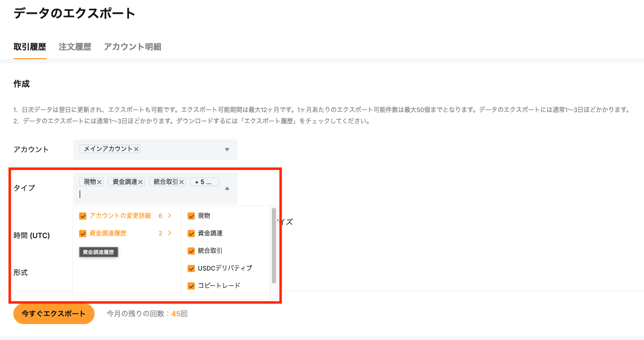Collapse the タイプ dropdown using the up arrow

coord(227,189)
